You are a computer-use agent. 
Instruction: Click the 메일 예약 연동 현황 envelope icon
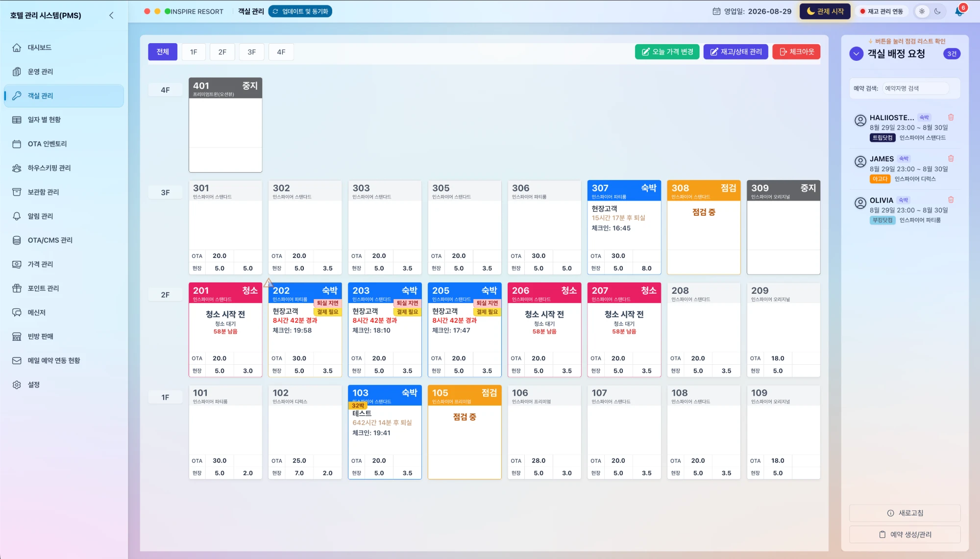click(x=17, y=360)
